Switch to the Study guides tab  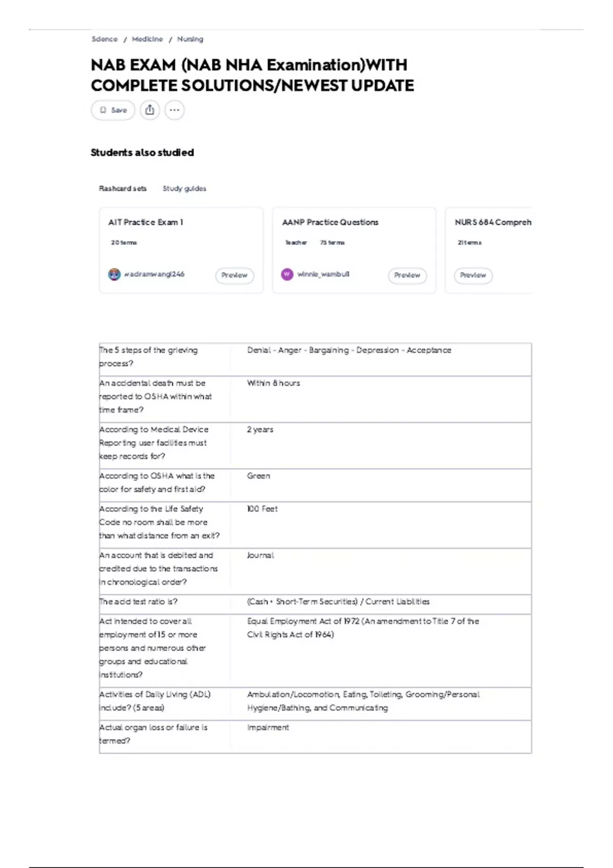click(184, 188)
